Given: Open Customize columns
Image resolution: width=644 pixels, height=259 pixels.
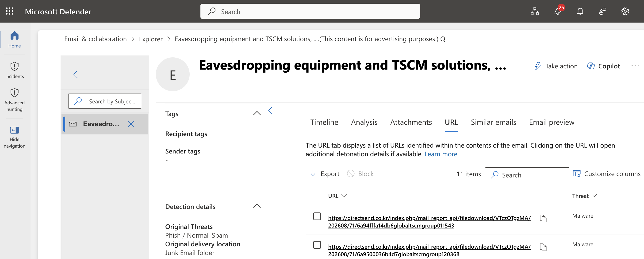Looking at the screenshot, I should (x=606, y=174).
